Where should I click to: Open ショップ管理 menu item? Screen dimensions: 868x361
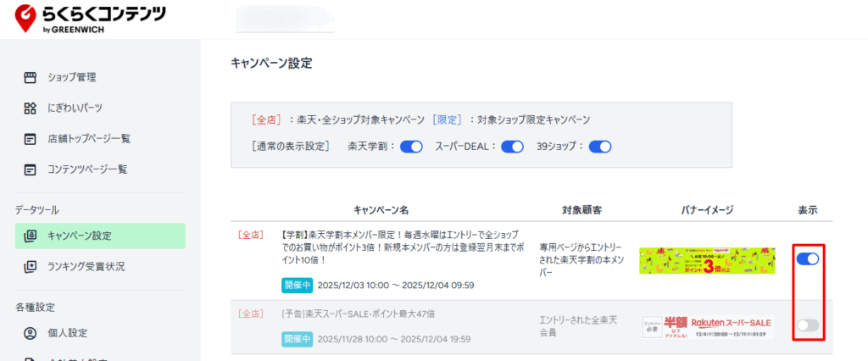[72, 78]
